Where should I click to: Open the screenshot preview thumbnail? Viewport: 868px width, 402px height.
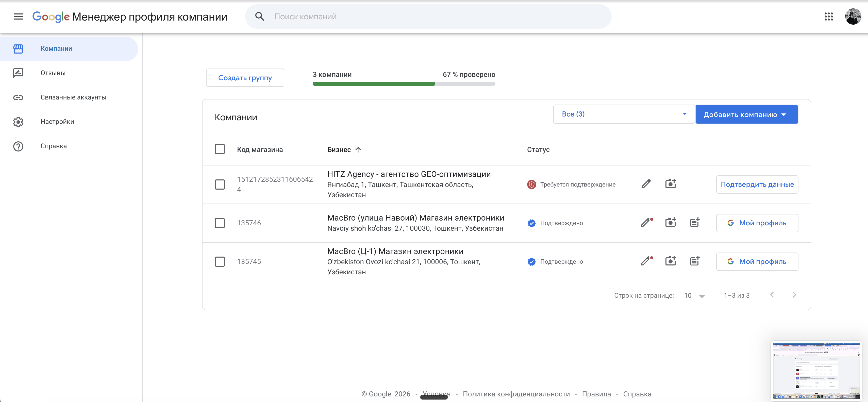[x=816, y=371]
